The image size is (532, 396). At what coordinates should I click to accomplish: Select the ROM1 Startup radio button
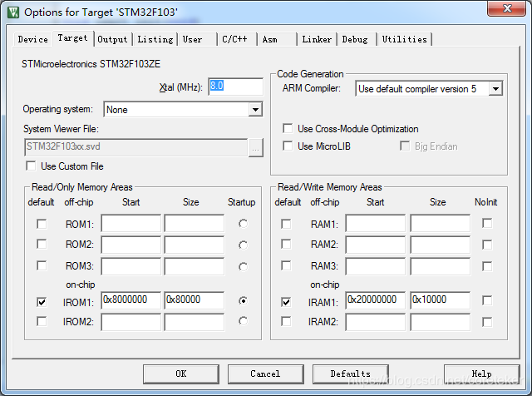point(243,224)
